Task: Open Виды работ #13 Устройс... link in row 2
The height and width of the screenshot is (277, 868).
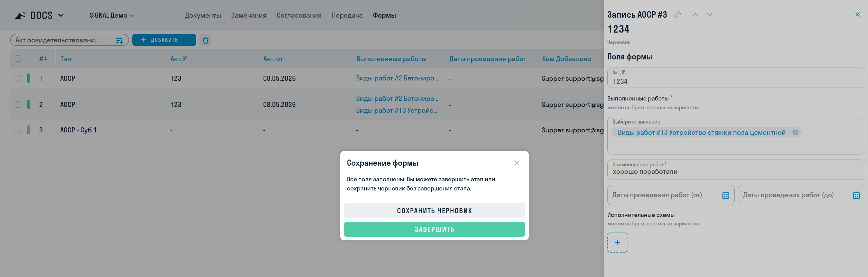Action: coord(397,111)
